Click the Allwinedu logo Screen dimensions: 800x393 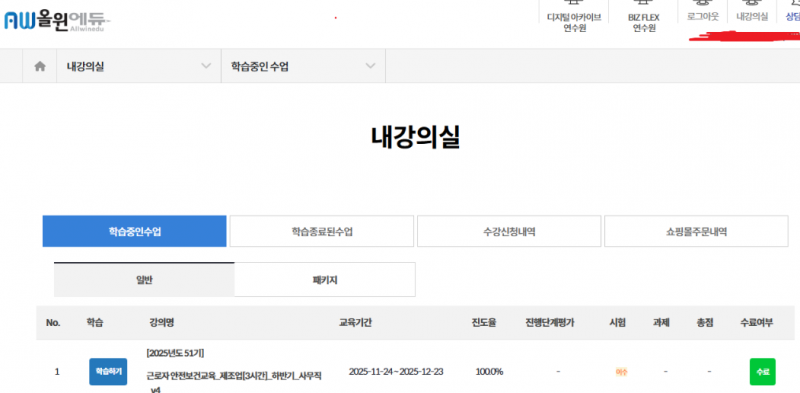click(57, 21)
